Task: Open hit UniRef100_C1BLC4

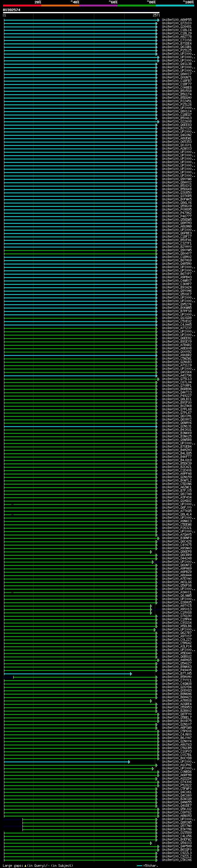Action: coord(177,30)
